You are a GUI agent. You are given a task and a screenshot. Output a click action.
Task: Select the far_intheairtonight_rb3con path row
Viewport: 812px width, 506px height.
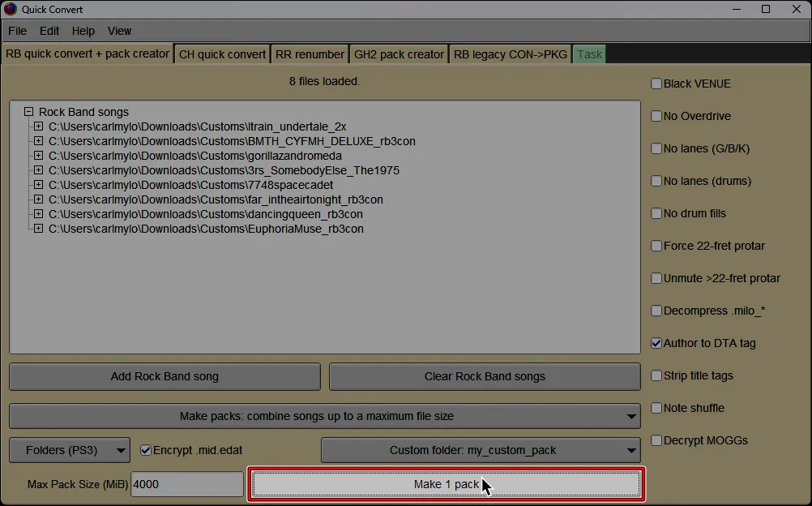(216, 199)
